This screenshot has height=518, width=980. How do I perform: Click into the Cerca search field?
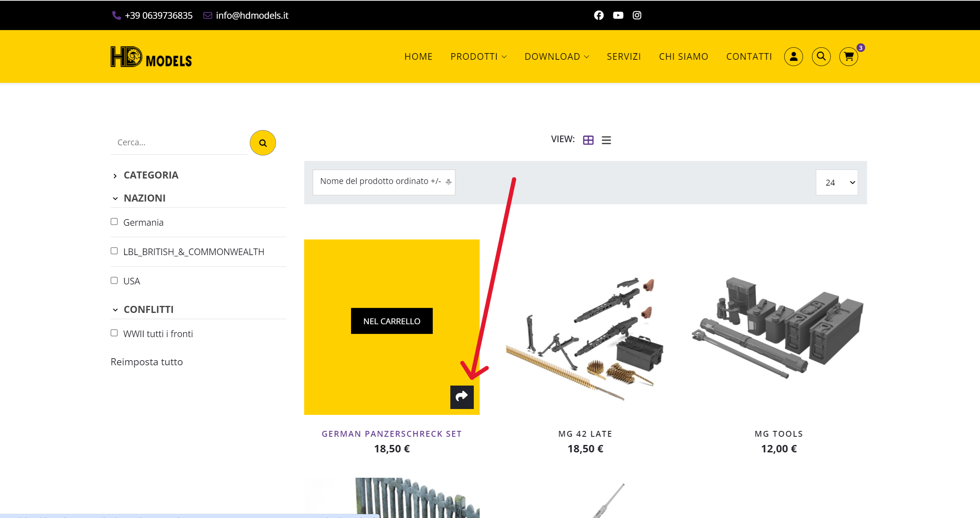pyautogui.click(x=179, y=143)
